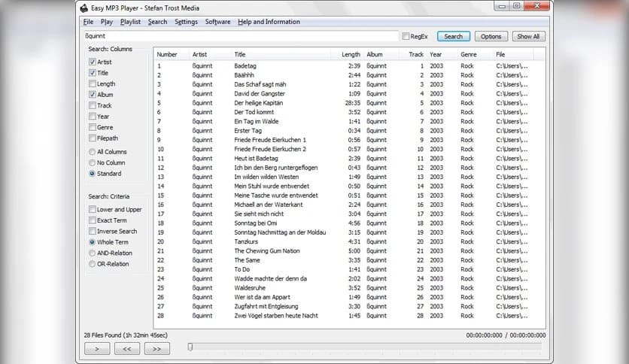Select the track David der Gangster
629x364 pixels.
260,93
